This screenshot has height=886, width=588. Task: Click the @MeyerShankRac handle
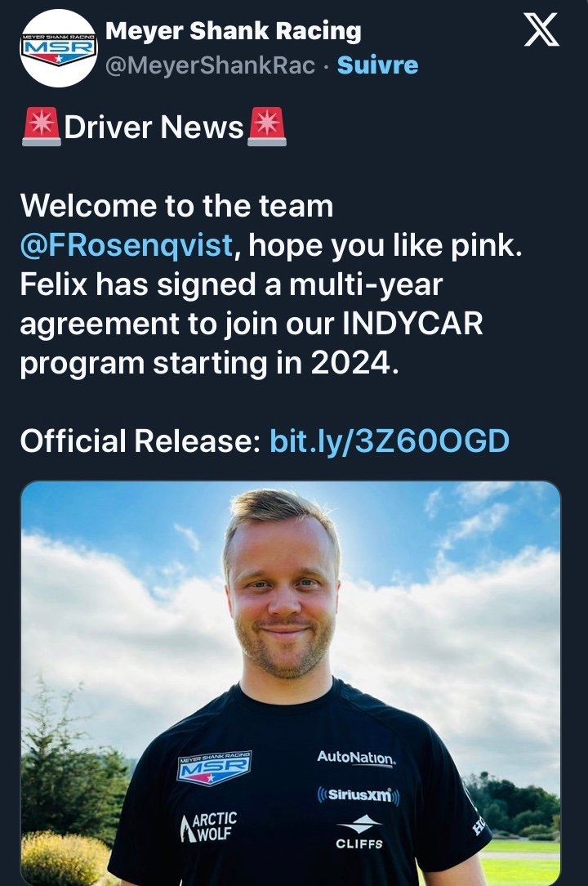coord(211,65)
